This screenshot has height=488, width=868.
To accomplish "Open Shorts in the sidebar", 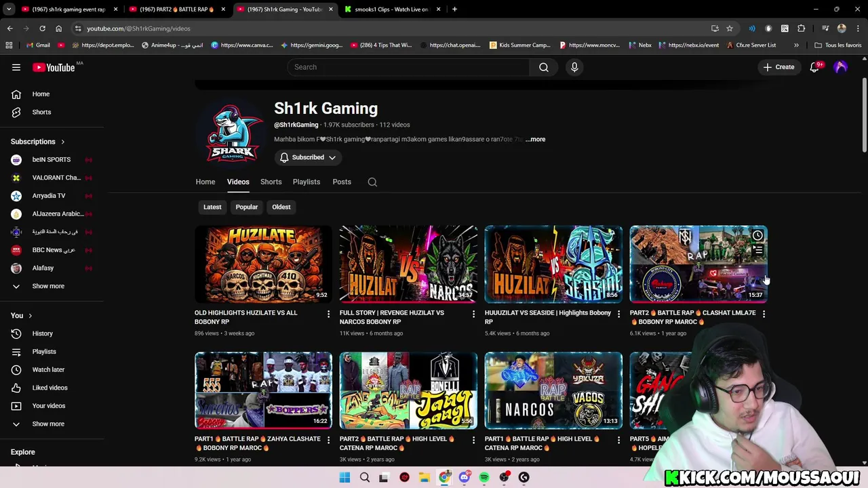I will coord(41,113).
